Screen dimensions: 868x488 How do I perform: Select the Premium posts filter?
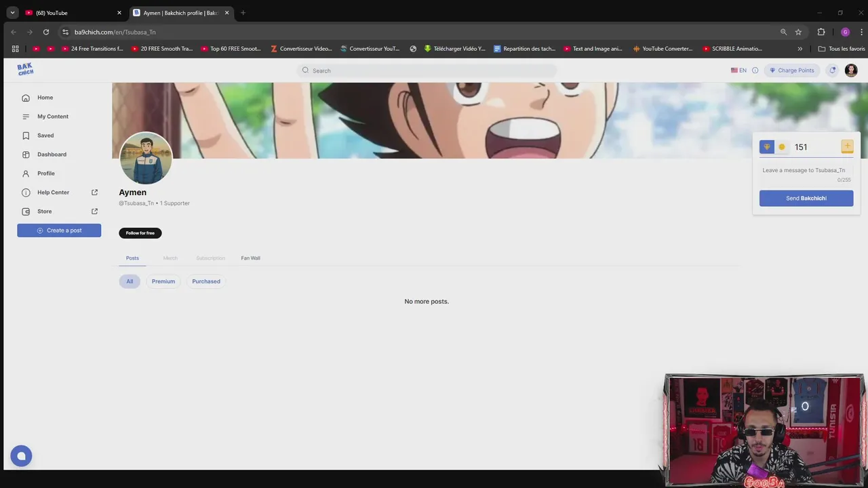click(163, 281)
